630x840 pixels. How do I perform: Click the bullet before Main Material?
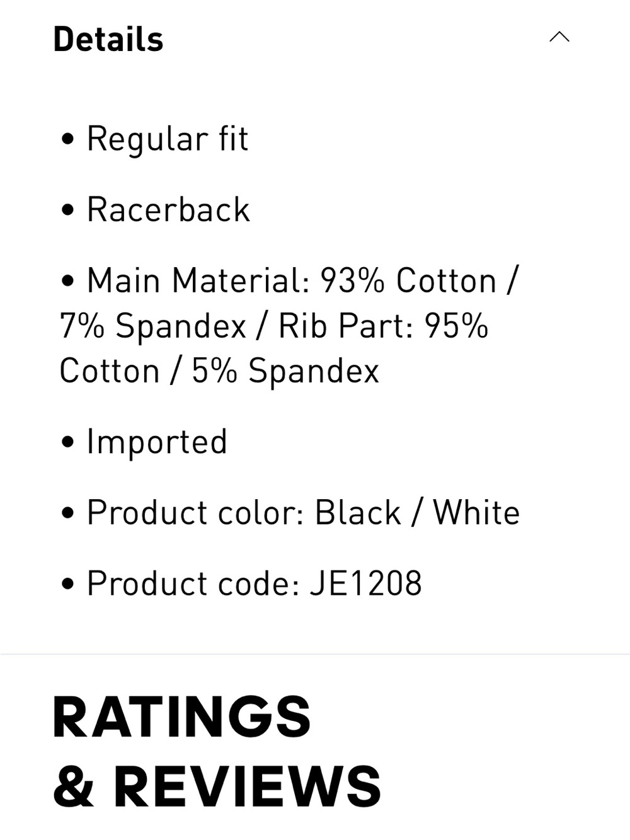tap(68, 281)
